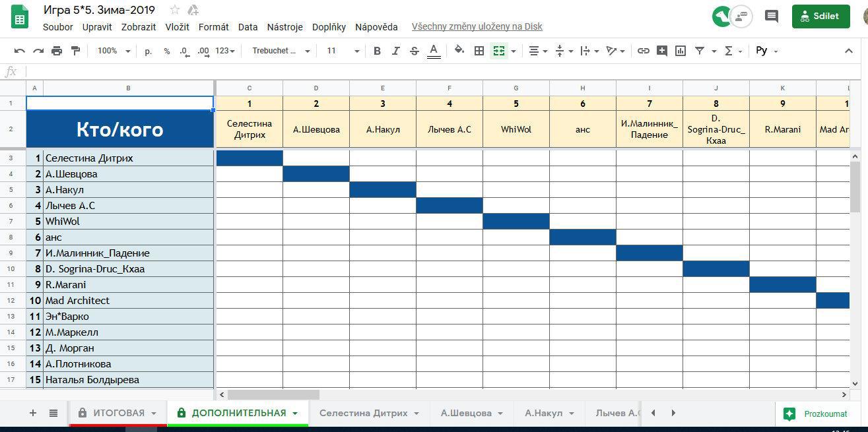Open the Borders grid tool
Viewport: 868px width, 432px height.
480,51
